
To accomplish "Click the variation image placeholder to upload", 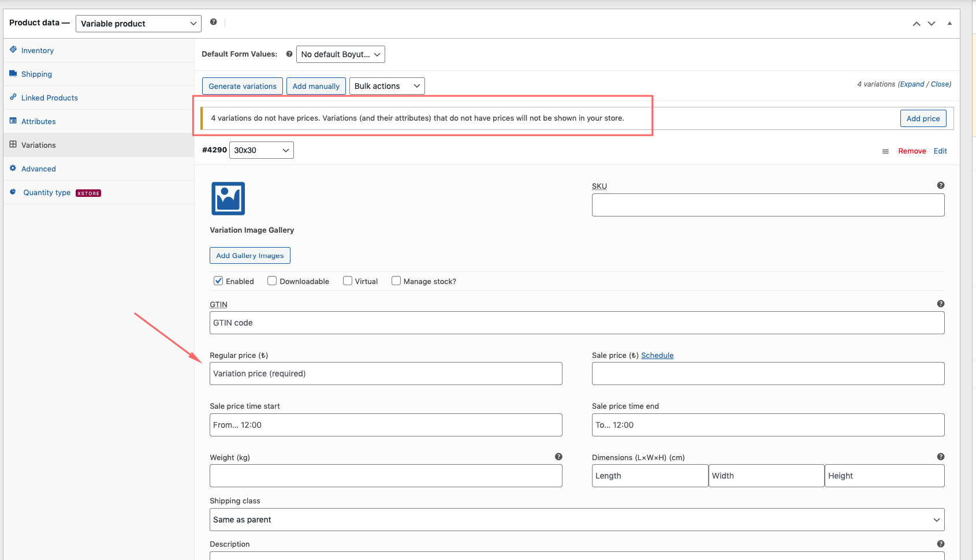I will pyautogui.click(x=228, y=199).
